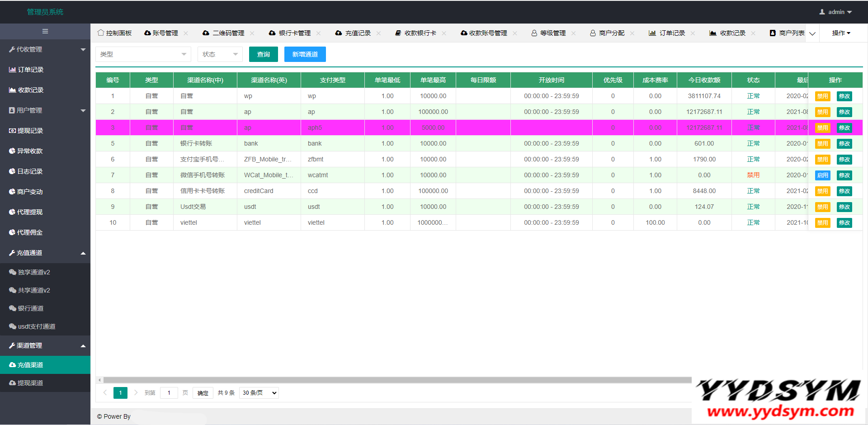868x425 pixels.
Task: Open 收款记录 in the sidebar
Action: 30,90
